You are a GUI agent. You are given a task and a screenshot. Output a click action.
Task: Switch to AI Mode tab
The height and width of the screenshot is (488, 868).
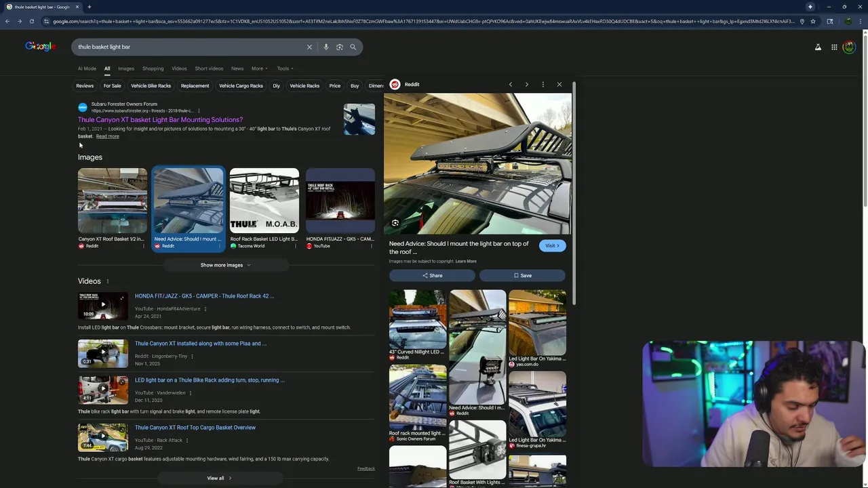[x=87, y=68]
